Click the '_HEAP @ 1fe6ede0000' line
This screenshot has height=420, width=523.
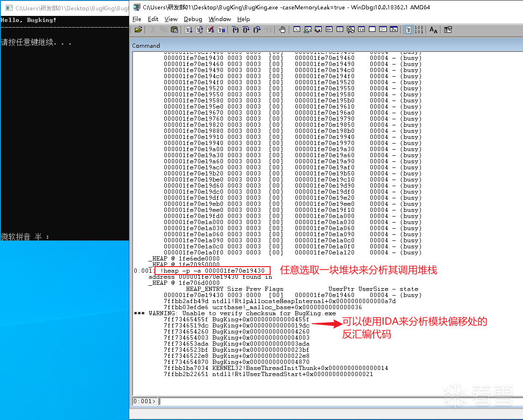(x=184, y=259)
